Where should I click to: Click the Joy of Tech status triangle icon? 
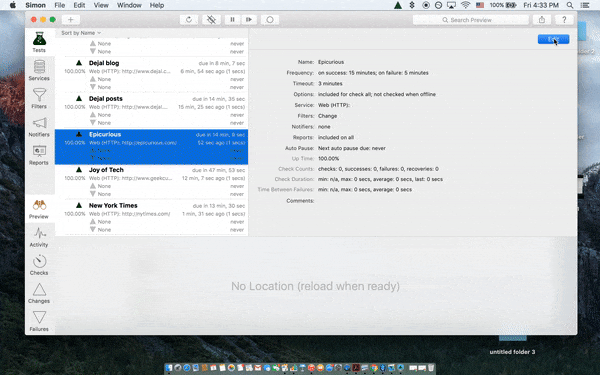click(x=79, y=170)
